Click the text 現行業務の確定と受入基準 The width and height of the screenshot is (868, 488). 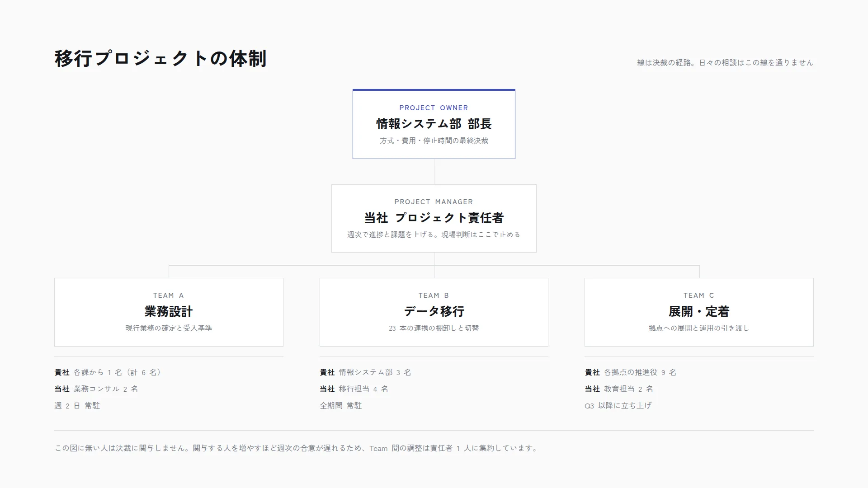coord(169,328)
